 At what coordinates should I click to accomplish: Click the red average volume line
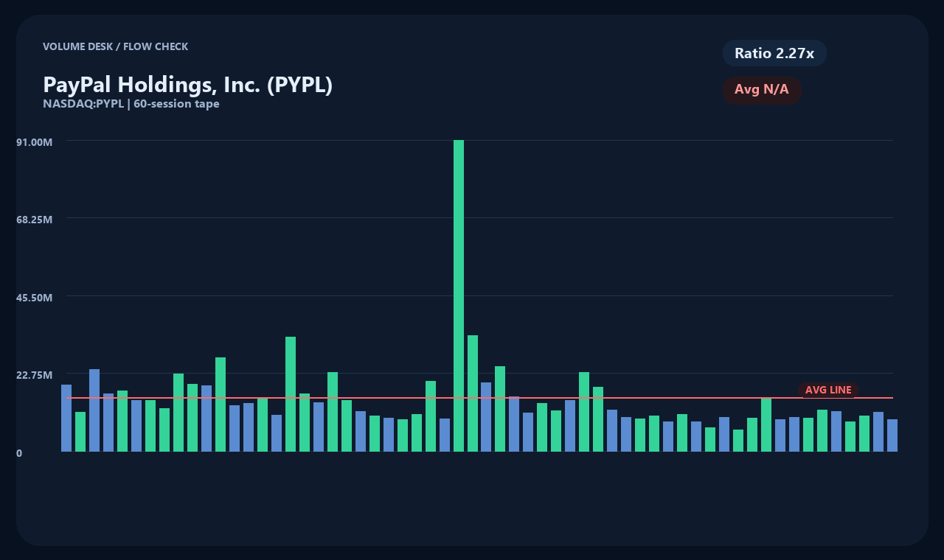coord(479,398)
